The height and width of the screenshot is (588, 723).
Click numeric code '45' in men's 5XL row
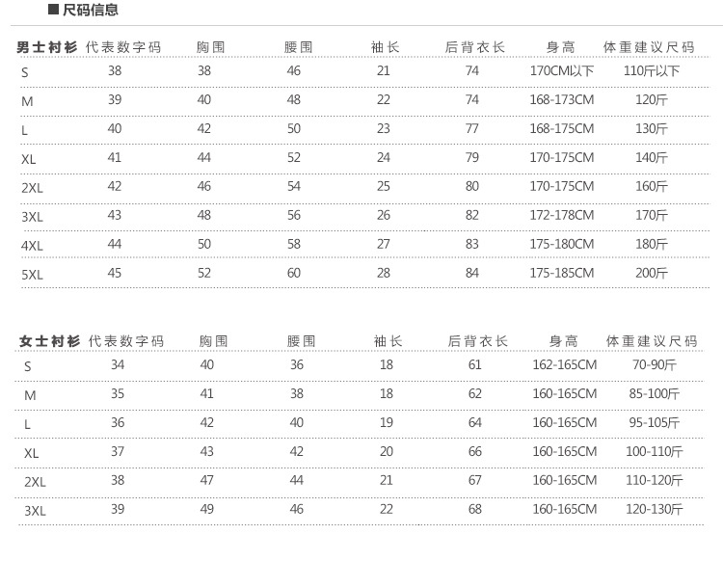[115, 273]
